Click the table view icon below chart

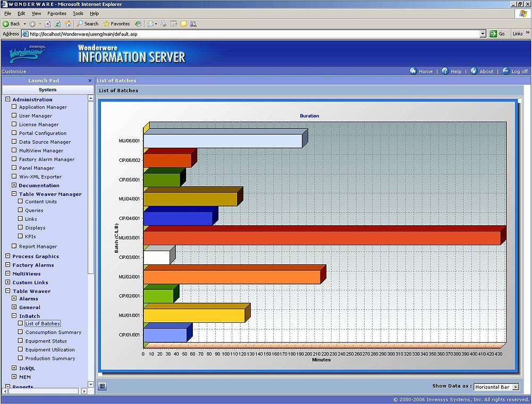pyautogui.click(x=103, y=386)
